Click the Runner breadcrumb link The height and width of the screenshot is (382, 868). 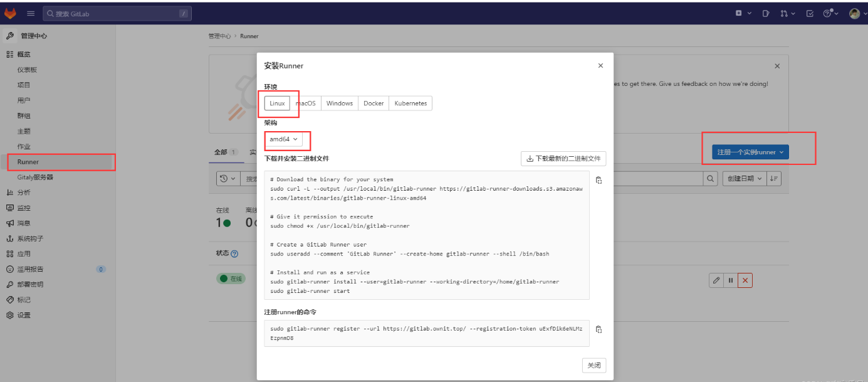[x=249, y=36]
